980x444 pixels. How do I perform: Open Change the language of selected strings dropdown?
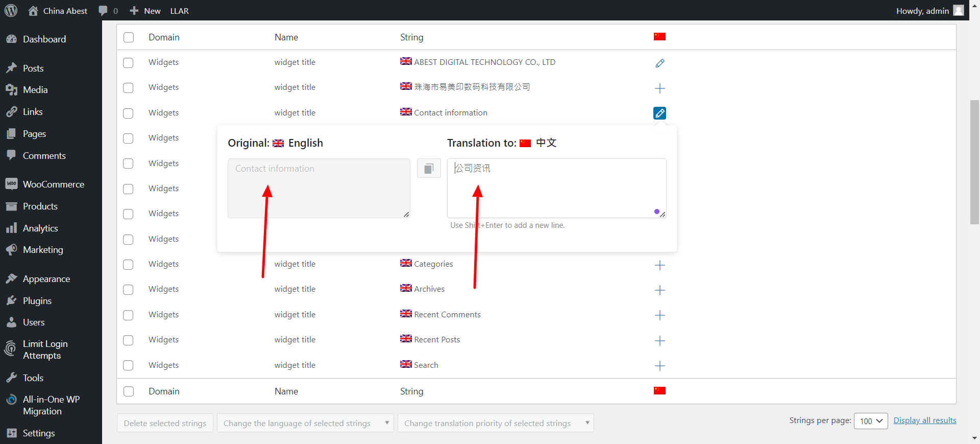305,423
